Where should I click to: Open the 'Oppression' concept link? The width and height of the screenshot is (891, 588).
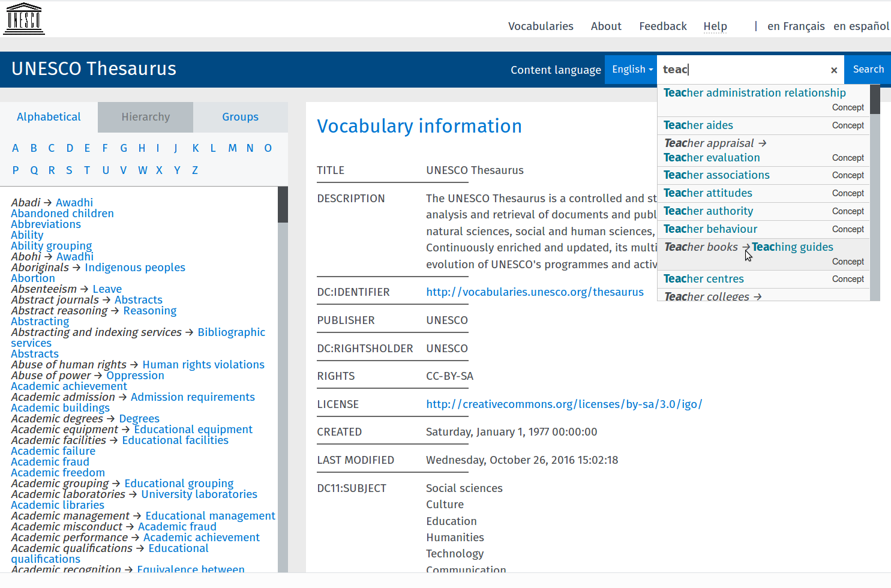135,376
